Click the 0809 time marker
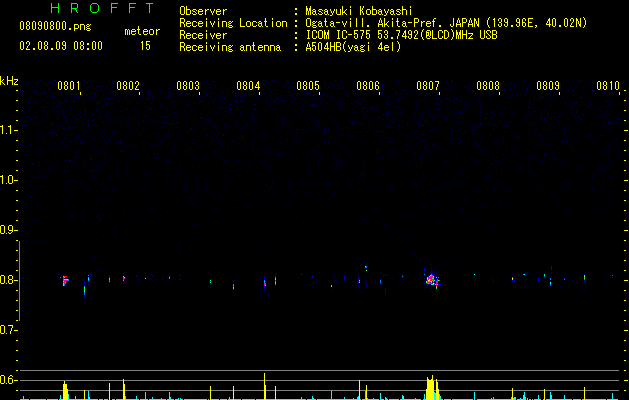Image resolution: width=629 pixels, height=400 pixels. (548, 86)
